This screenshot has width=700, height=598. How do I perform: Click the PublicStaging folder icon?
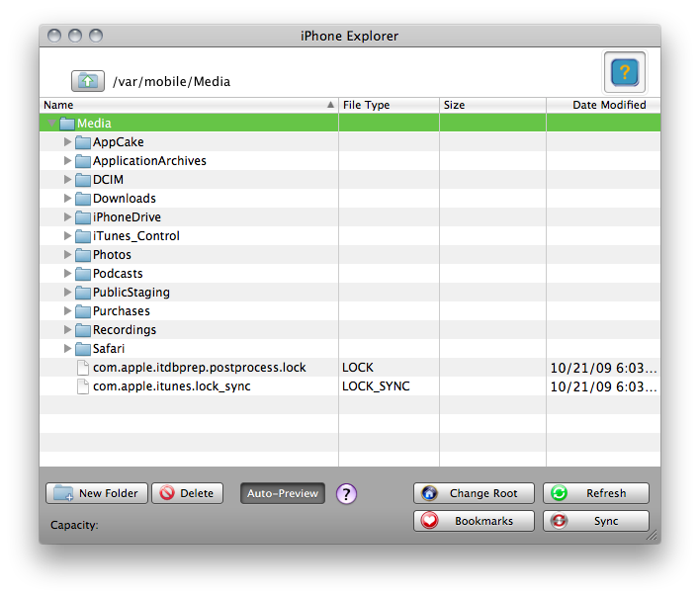[83, 293]
